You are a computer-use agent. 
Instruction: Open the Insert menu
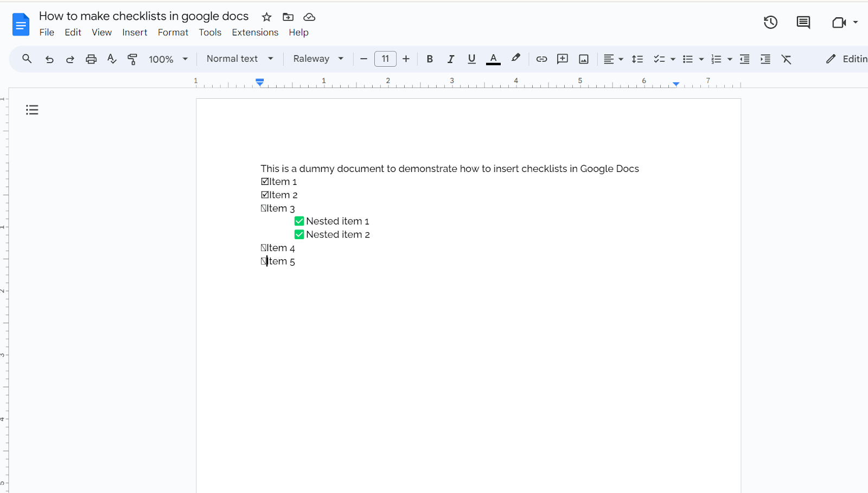pos(135,32)
